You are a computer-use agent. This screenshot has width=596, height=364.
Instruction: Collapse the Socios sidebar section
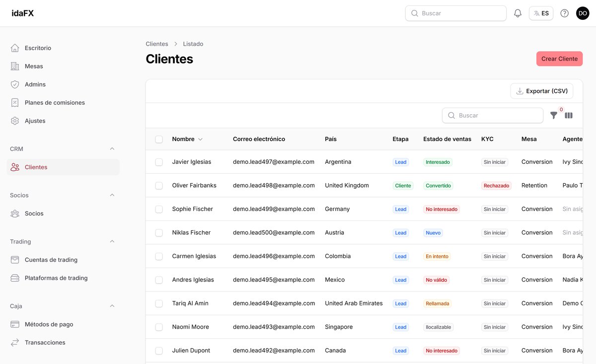[112, 195]
